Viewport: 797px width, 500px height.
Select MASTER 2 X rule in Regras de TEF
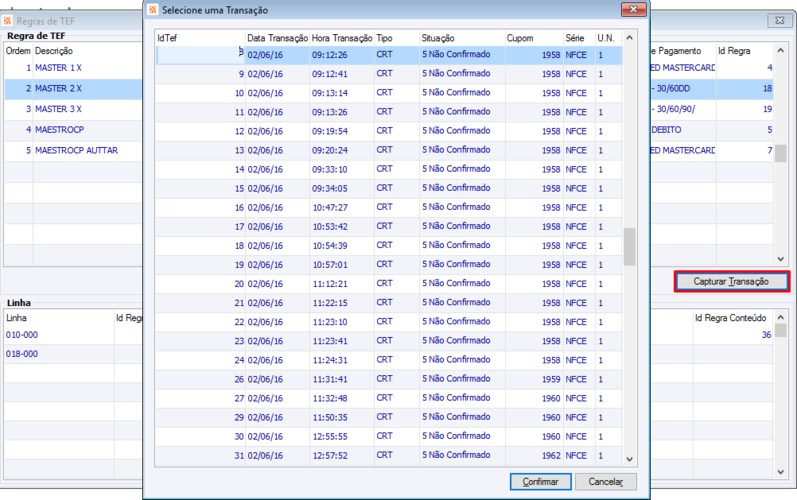tap(74, 89)
